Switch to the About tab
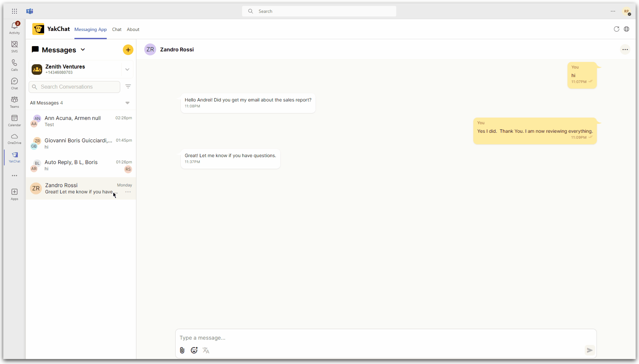The image size is (639, 364). (133, 29)
